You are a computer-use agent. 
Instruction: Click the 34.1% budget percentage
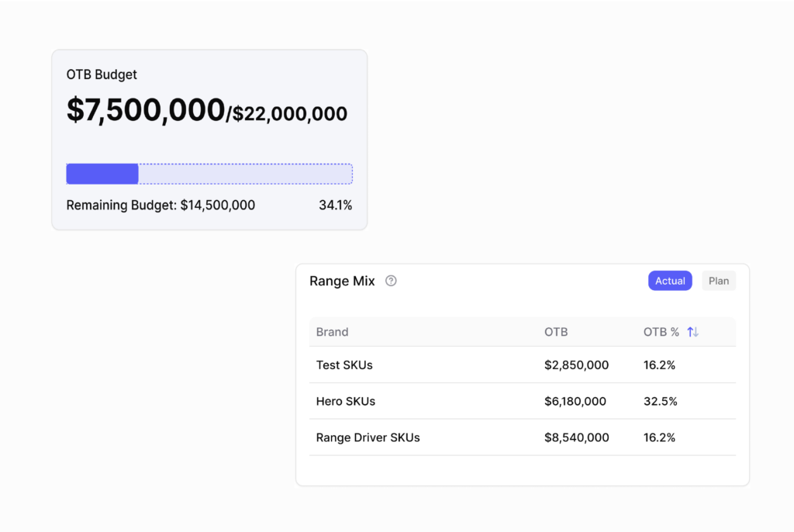(x=335, y=206)
